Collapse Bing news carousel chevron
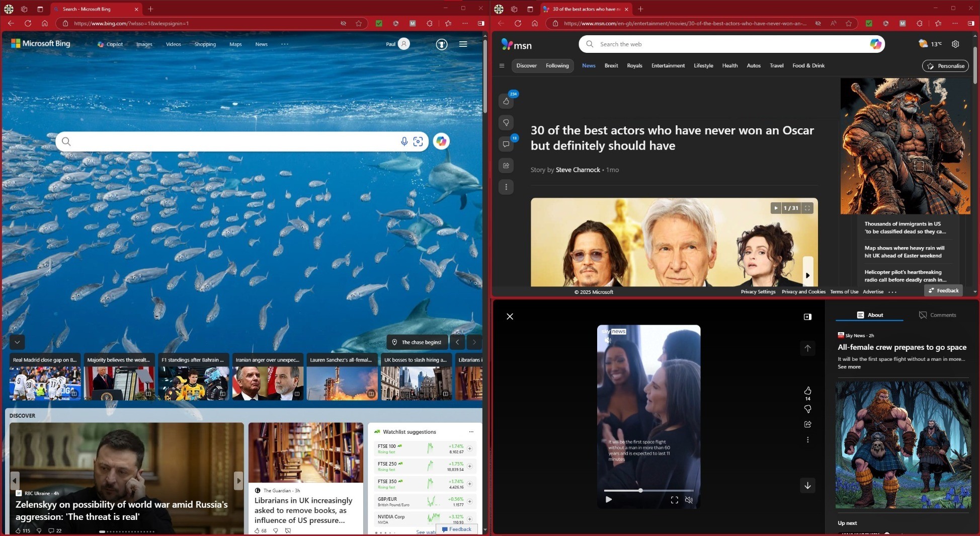The image size is (980, 536). (x=17, y=342)
